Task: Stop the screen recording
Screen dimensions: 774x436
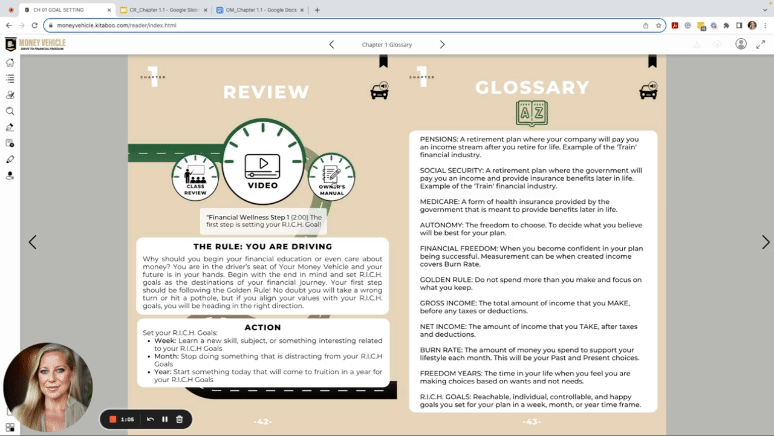Action: tap(113, 419)
